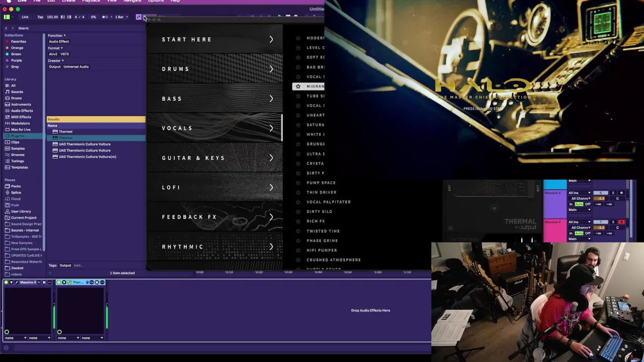Open the Instruments library category
This screenshot has width=644, height=362.
point(21,105)
